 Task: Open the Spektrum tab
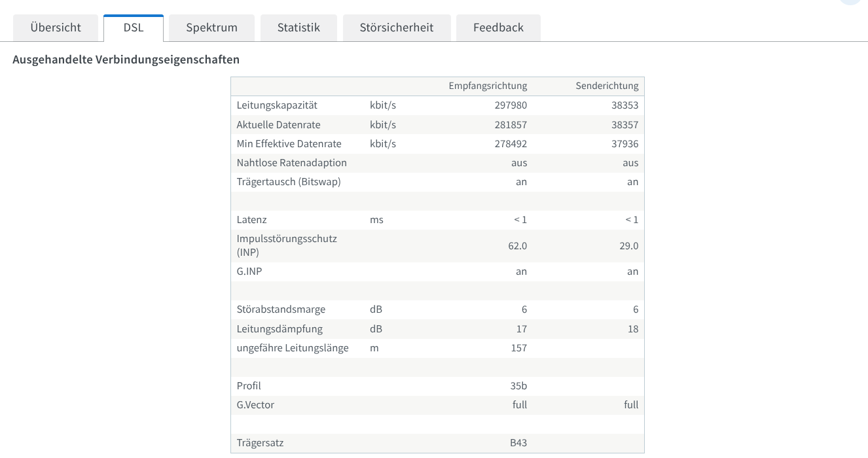point(211,27)
